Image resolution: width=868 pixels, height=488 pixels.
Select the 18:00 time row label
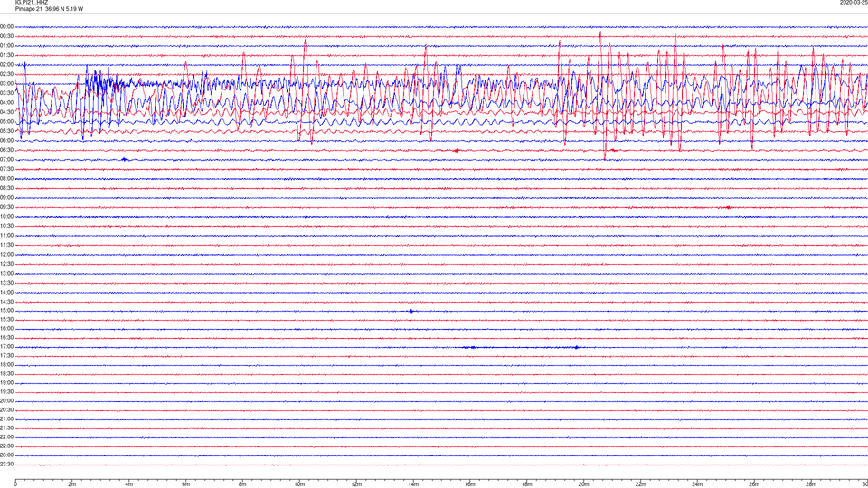click(x=6, y=365)
